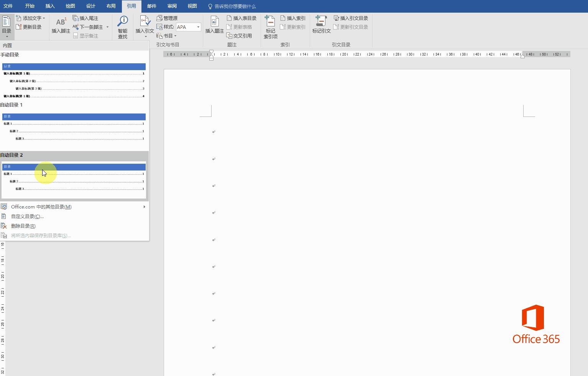Pick the Automatic Table 1 preview
The image size is (588, 376).
coord(74,128)
